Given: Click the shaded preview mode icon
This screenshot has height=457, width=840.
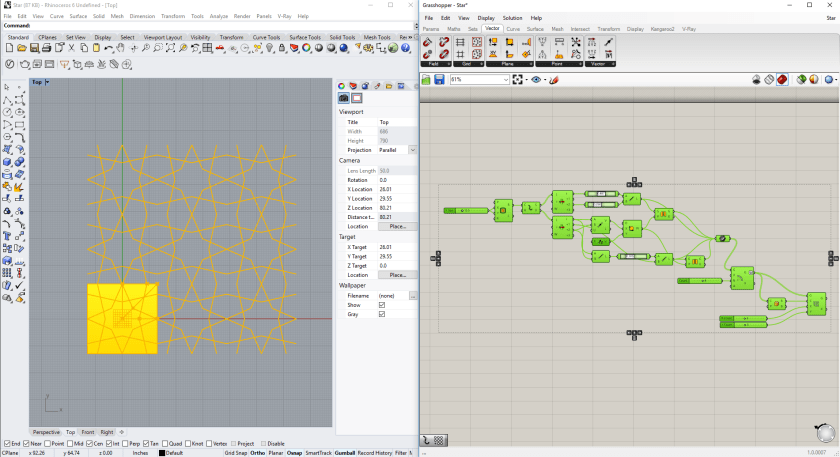Looking at the screenshot, I should [x=784, y=79].
